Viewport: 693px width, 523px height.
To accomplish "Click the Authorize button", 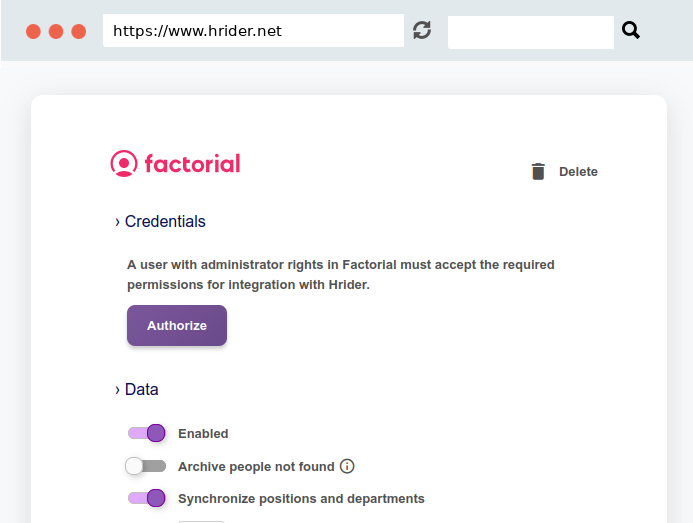I will [x=177, y=325].
